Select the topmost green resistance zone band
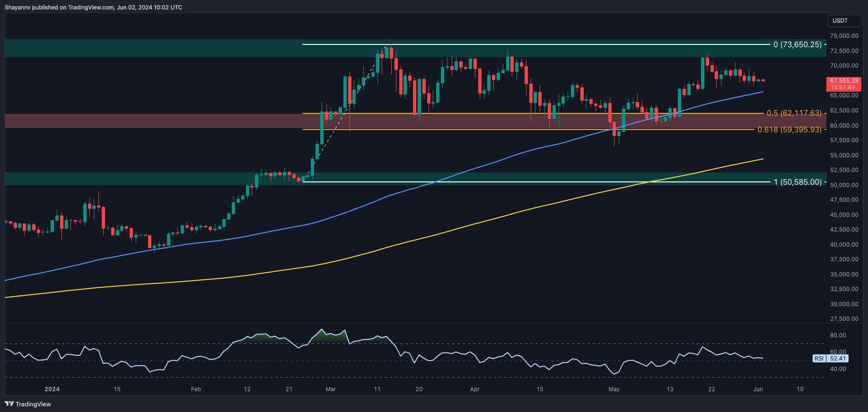Viewport: 868px width, 412px height. (142, 48)
